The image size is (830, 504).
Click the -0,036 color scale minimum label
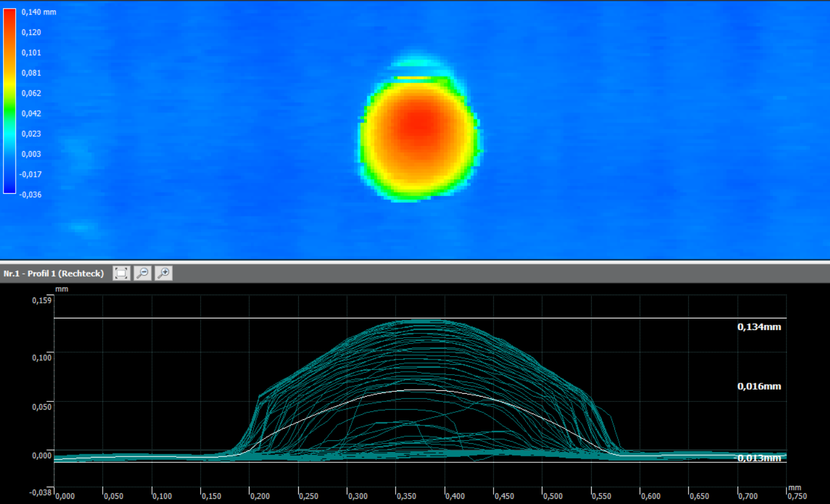(x=30, y=195)
